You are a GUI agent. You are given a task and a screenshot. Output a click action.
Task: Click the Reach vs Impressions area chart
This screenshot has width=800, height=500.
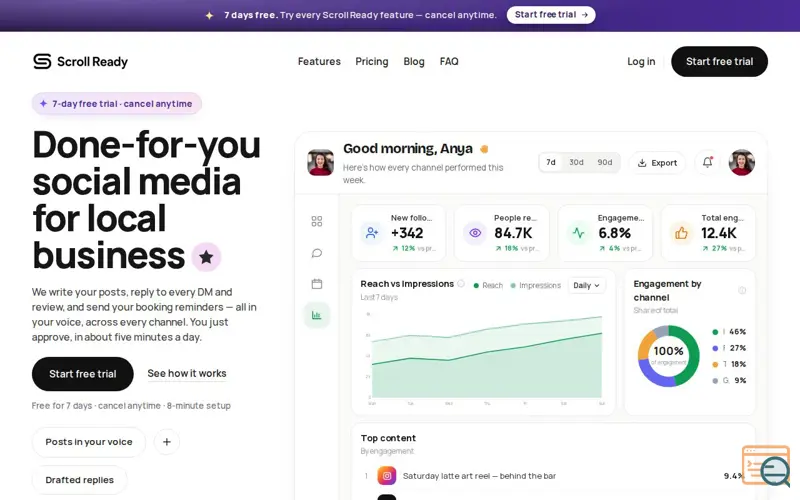(x=485, y=357)
